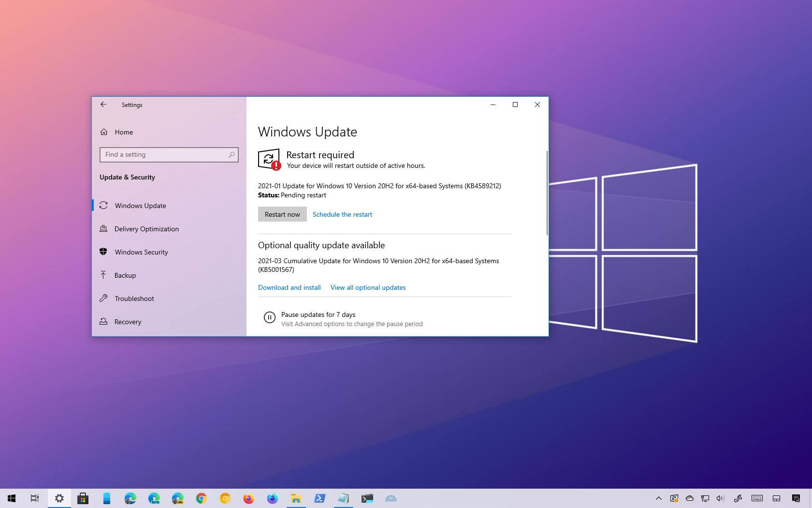Click the Windows Update sync arrows sidebar icon
Viewport: 812px width, 508px height.
tap(103, 205)
